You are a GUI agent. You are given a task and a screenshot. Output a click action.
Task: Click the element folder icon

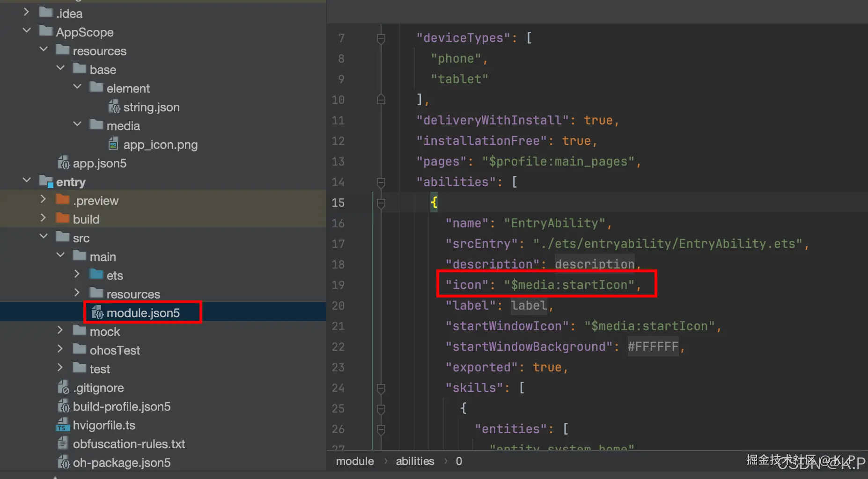tap(96, 87)
